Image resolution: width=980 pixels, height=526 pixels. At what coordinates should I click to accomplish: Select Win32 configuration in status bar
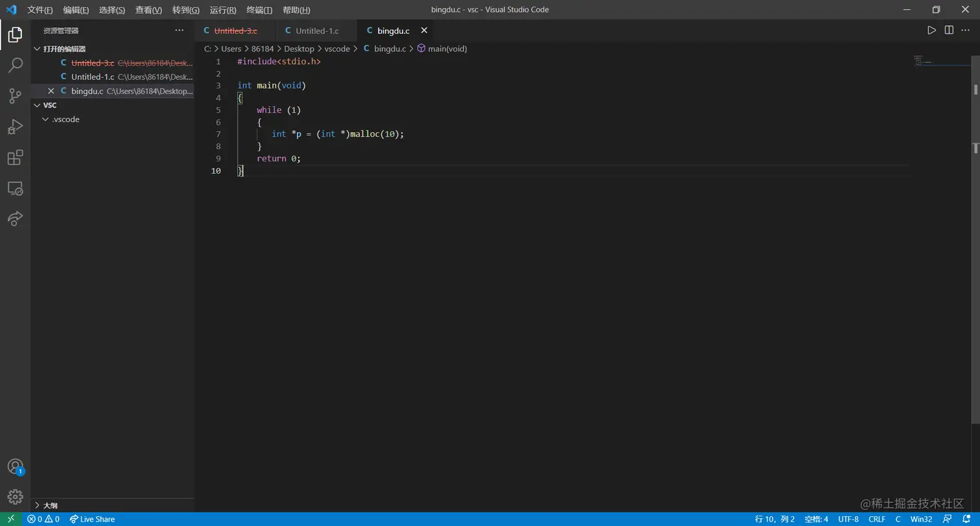tap(921, 519)
